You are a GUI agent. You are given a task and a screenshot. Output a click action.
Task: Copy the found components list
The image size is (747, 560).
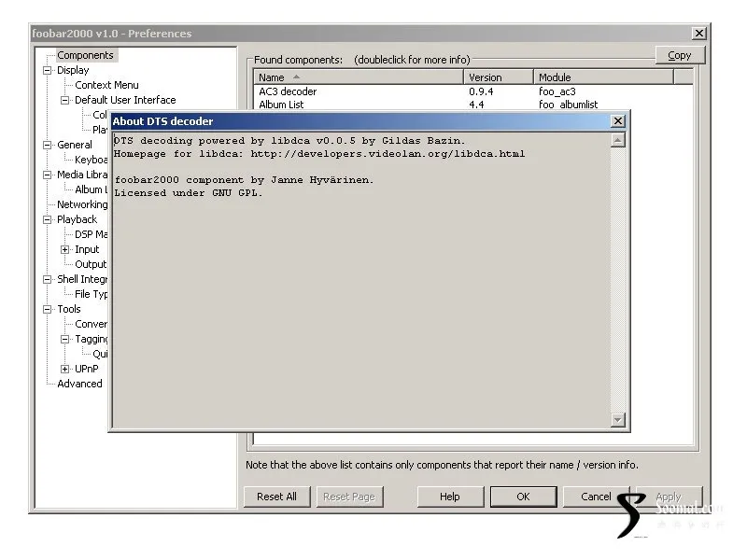[680, 55]
